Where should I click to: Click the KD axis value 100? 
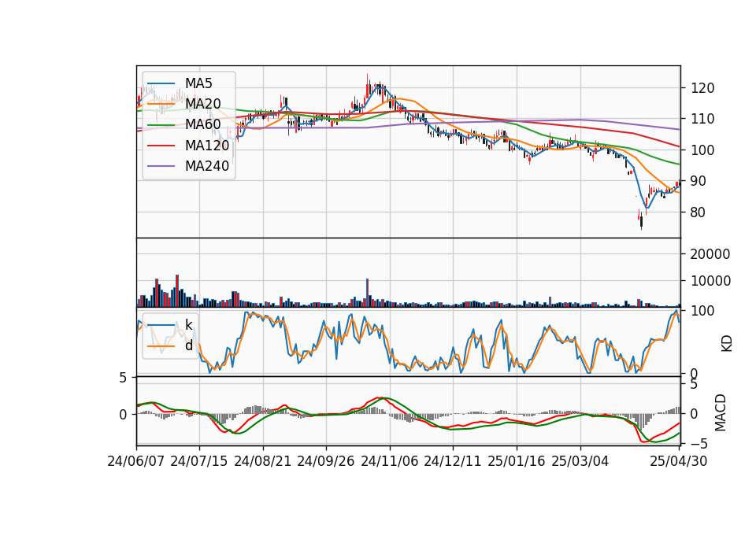(702, 312)
